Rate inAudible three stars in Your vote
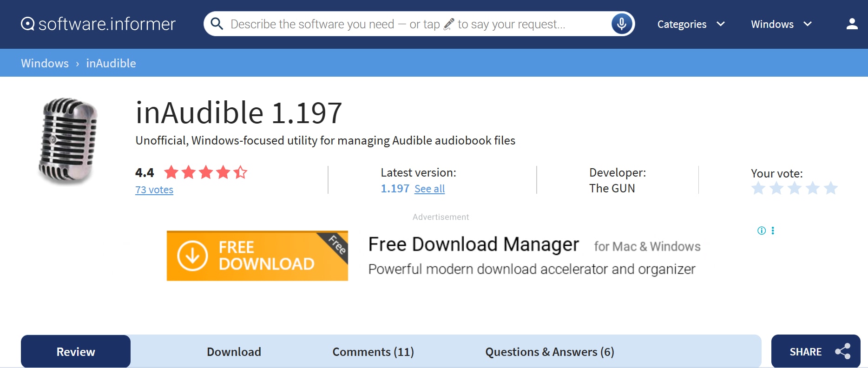The image size is (868, 368). [x=795, y=188]
